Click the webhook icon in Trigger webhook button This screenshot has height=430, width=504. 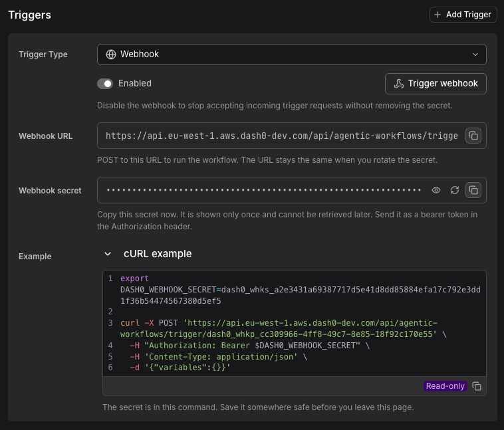(x=399, y=84)
